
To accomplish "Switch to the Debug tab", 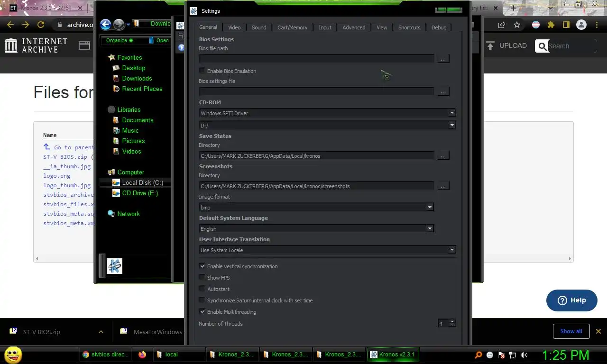I will [439, 27].
